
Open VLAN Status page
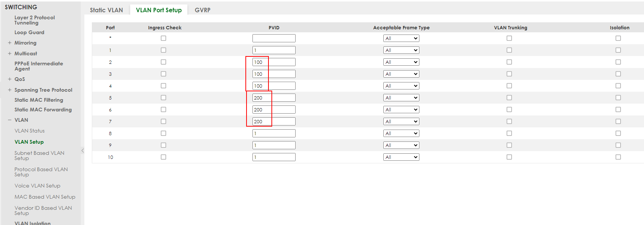[29, 131]
